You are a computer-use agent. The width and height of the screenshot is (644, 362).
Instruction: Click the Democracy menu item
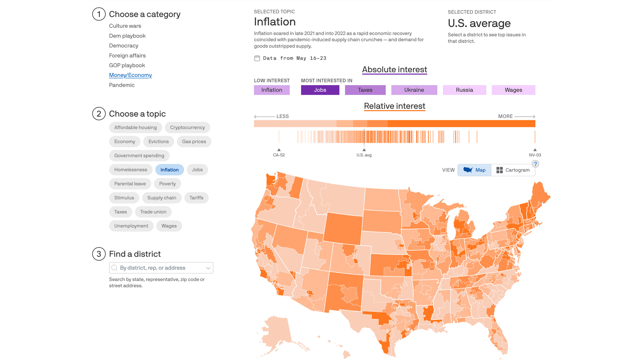[124, 46]
